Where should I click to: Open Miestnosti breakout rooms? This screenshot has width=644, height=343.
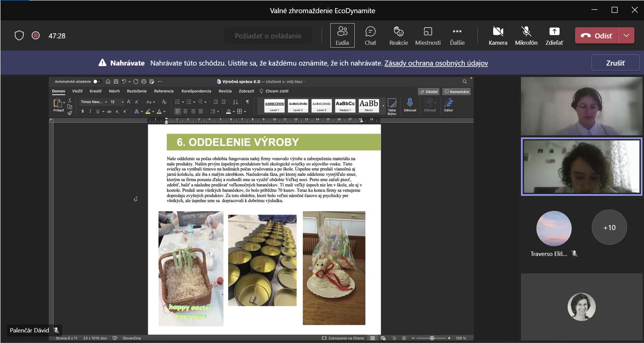427,36
